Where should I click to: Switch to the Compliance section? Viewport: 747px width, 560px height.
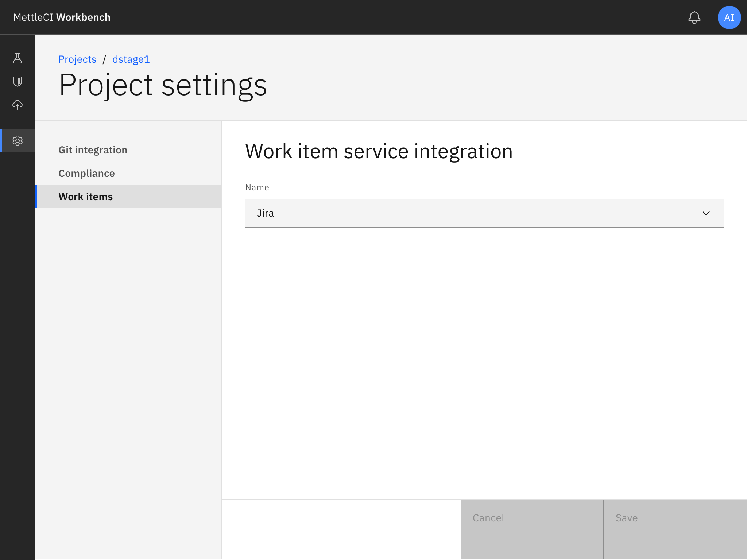pyautogui.click(x=86, y=173)
